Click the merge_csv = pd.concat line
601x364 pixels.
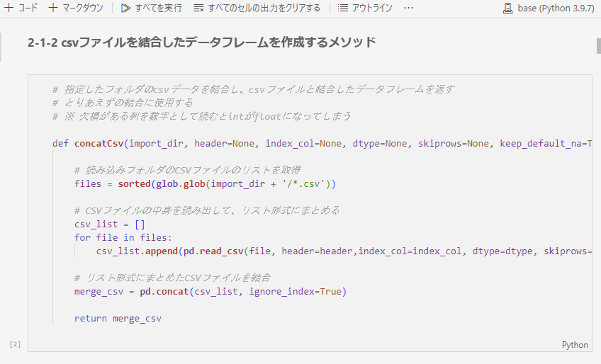coord(210,292)
